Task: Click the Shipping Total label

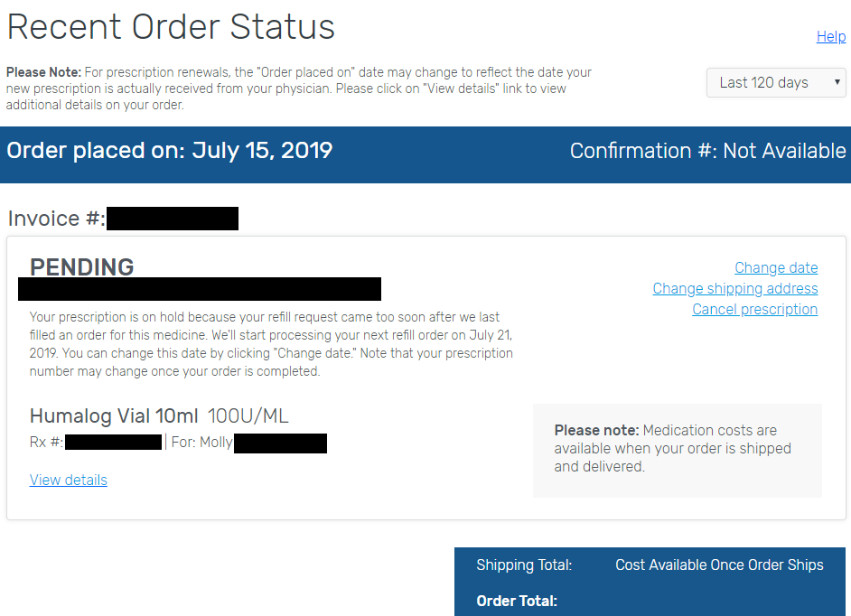Action: [x=524, y=565]
